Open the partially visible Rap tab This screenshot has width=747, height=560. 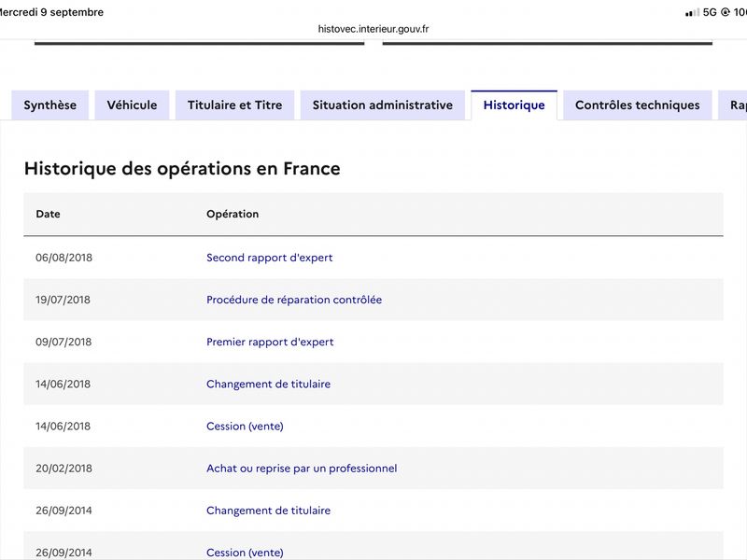pos(734,105)
